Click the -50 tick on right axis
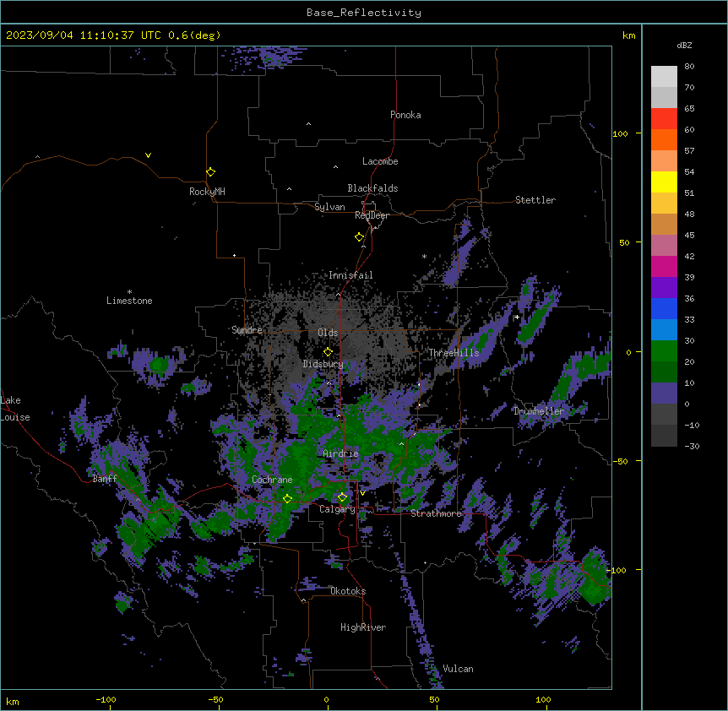 click(620, 461)
